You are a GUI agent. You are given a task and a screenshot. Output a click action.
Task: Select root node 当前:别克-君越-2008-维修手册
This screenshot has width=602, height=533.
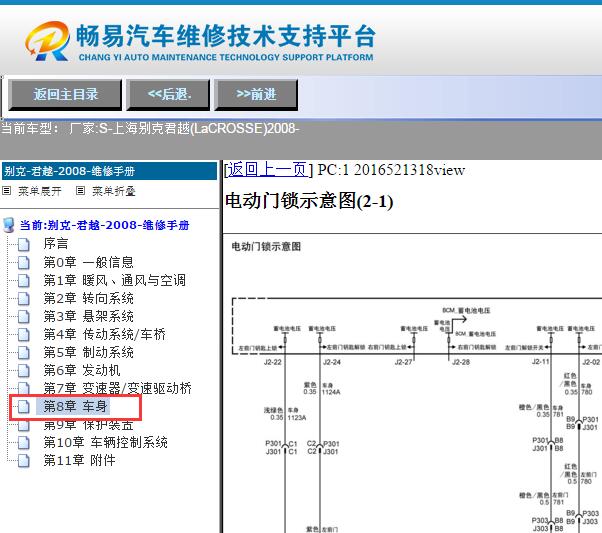point(104,225)
